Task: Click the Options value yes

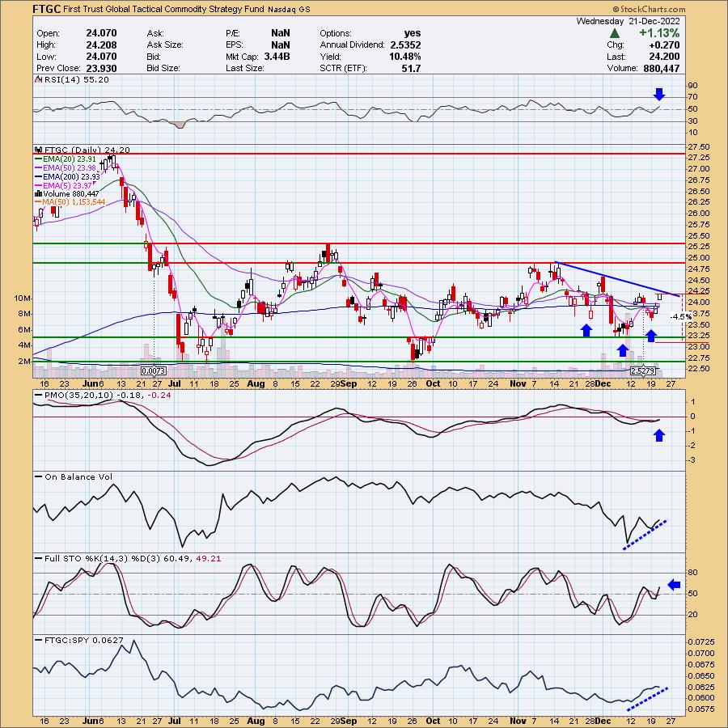Action: (x=413, y=33)
